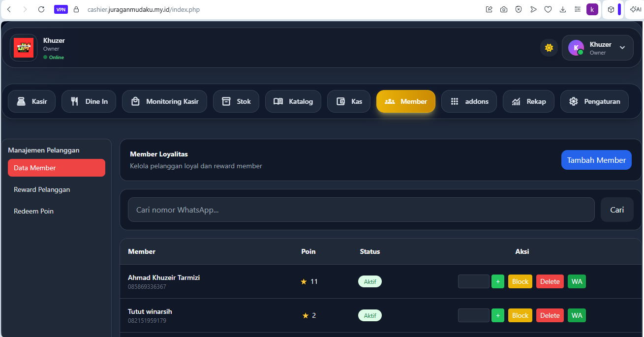This screenshot has width=644, height=337.
Task: Open the extensions cube icon
Action: [611, 9]
